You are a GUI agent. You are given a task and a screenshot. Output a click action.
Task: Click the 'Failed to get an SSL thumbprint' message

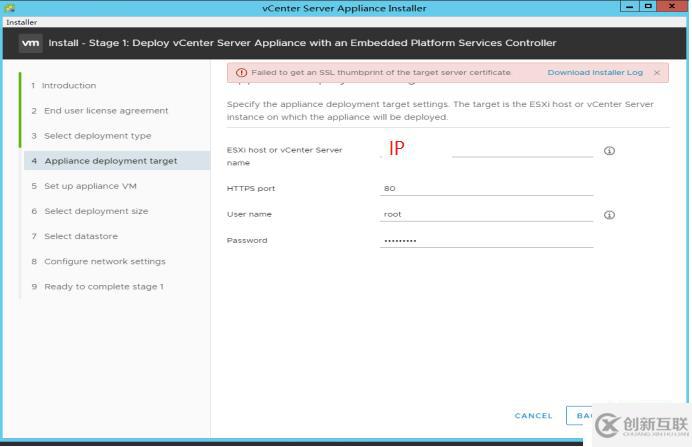[381, 72]
